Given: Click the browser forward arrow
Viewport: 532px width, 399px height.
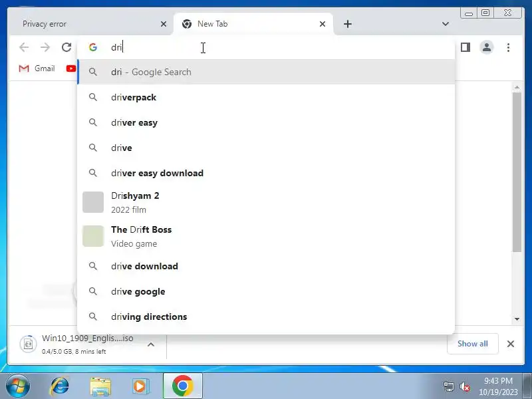Looking at the screenshot, I should (45, 47).
